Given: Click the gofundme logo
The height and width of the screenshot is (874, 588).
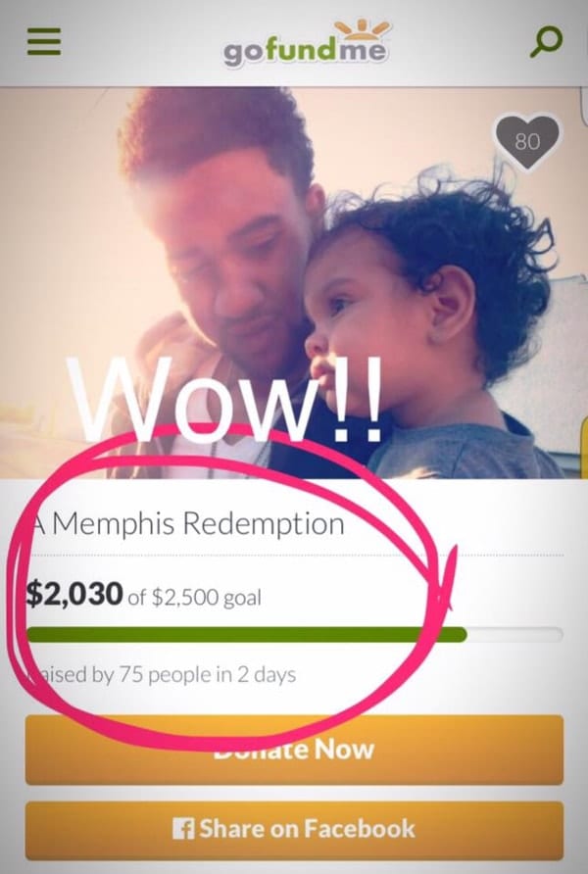Looking at the screenshot, I should [306, 44].
